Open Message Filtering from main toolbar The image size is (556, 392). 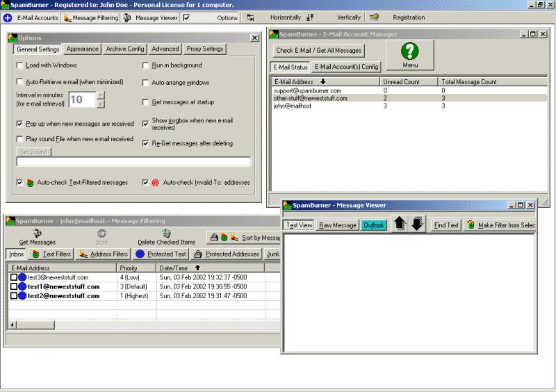91,18
